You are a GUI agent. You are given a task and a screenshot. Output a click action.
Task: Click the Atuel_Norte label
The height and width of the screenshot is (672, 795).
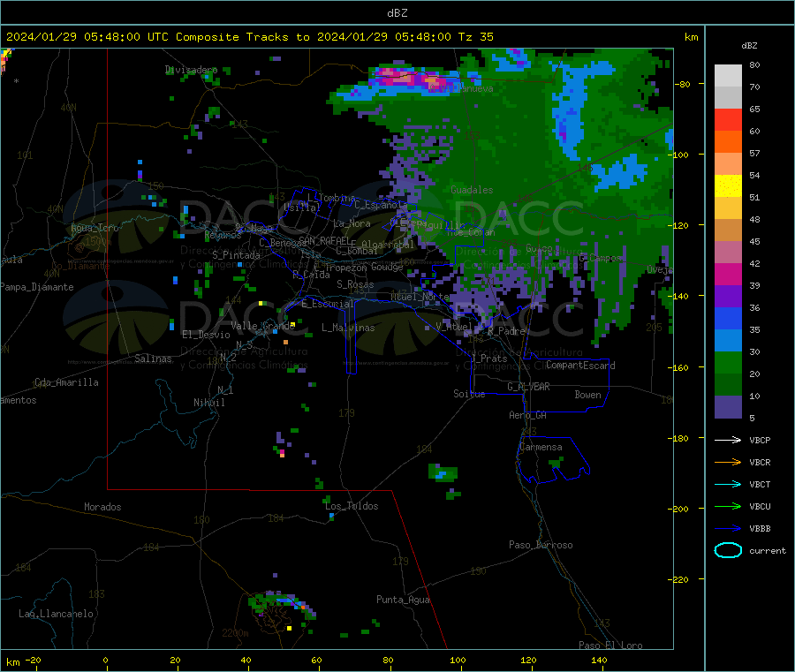[420, 297]
